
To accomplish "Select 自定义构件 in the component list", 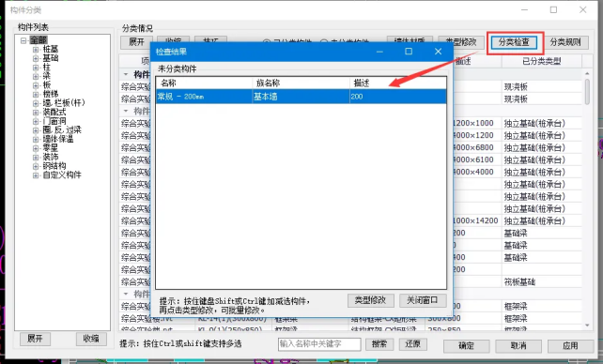I will [62, 175].
